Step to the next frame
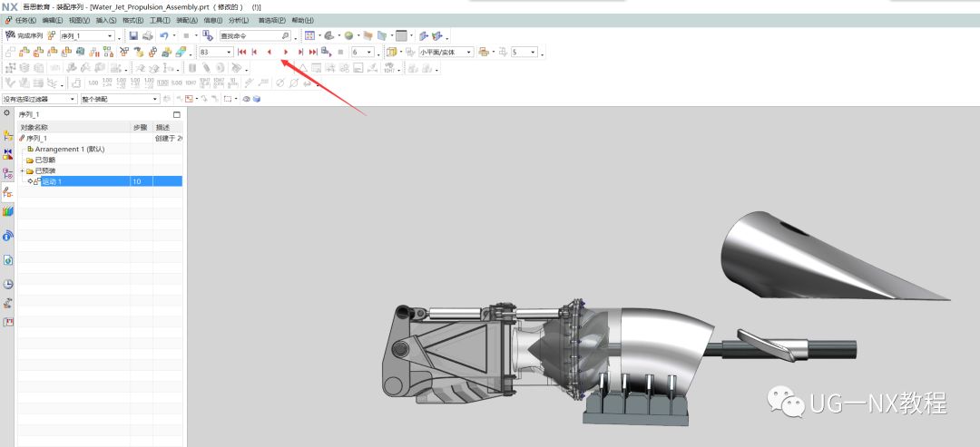 300,52
